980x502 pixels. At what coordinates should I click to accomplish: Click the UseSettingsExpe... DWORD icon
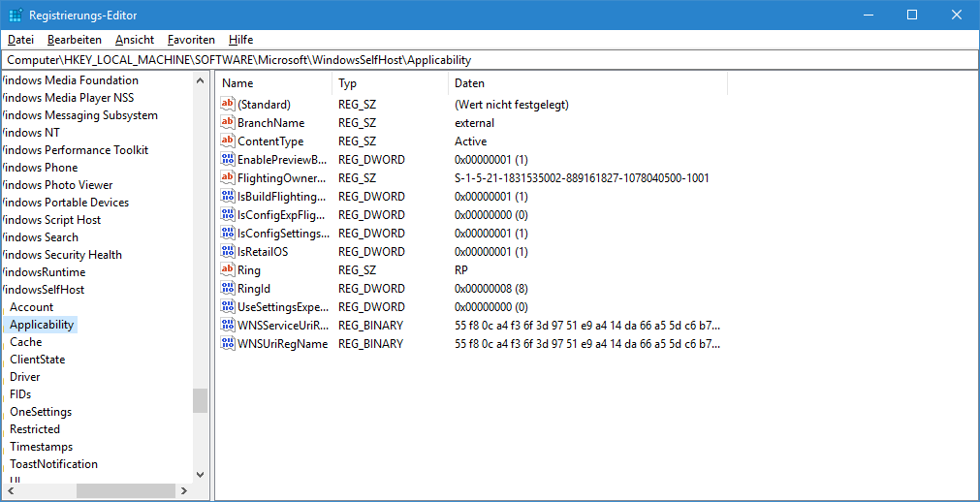click(x=228, y=307)
